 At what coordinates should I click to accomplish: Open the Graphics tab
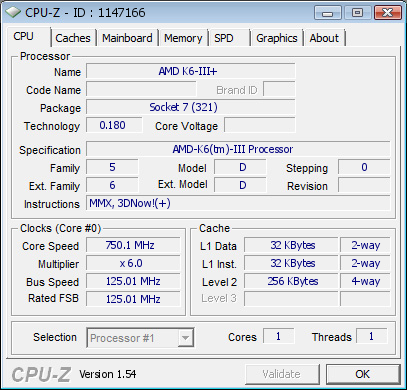[277, 38]
